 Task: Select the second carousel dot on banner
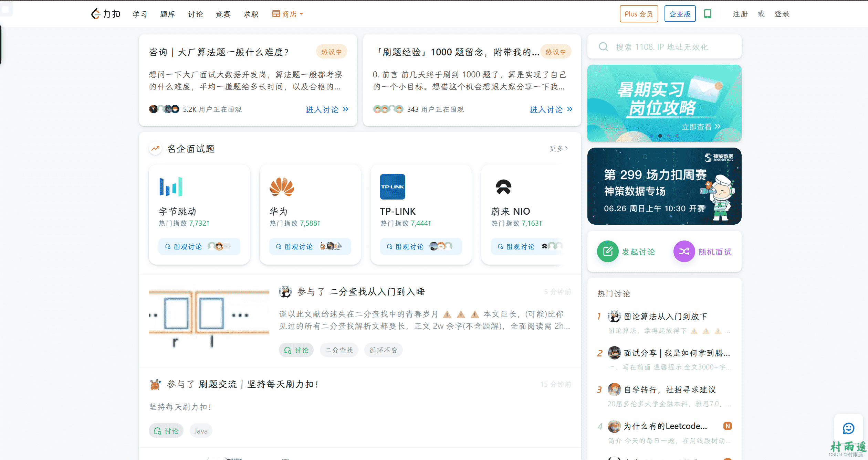click(x=660, y=136)
